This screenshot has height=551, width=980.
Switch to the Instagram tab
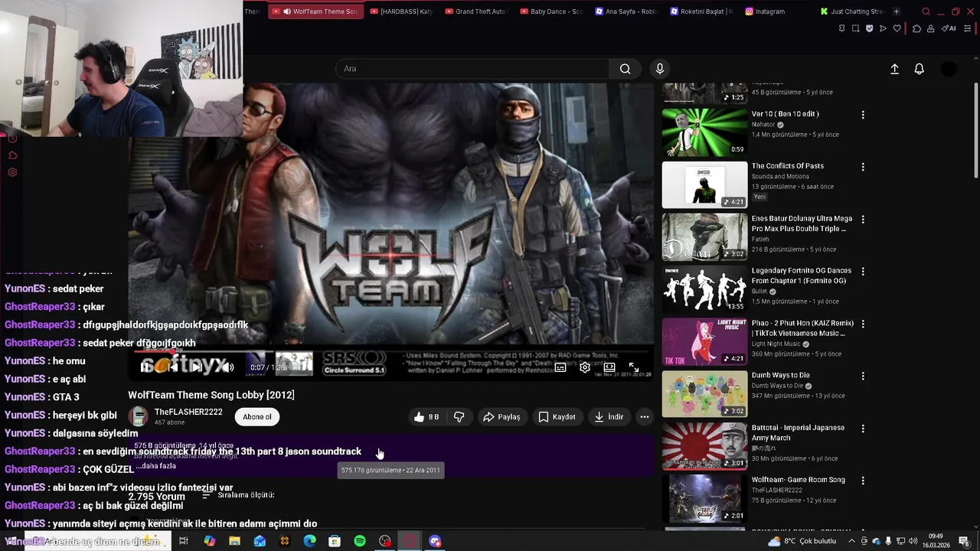tap(775, 11)
